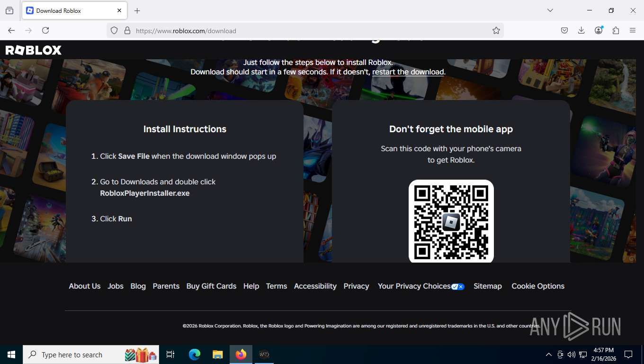Click the privacy choices checkmark badge icon

(x=458, y=287)
